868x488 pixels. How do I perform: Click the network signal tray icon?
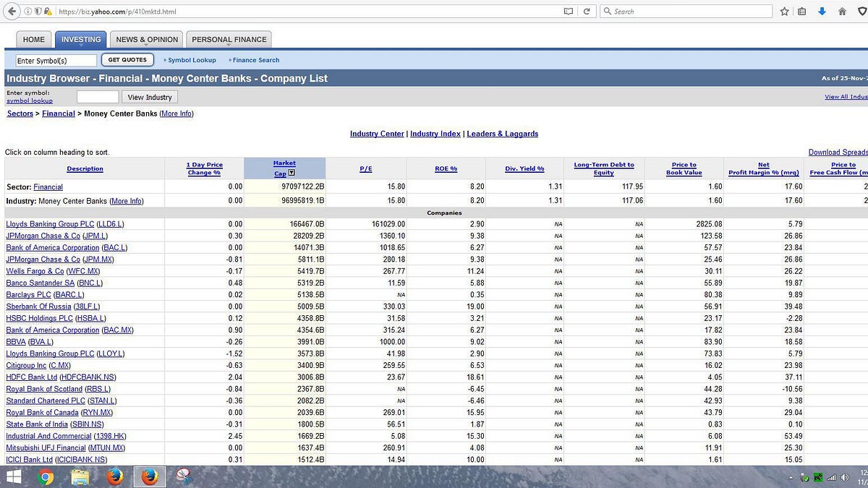click(x=831, y=477)
